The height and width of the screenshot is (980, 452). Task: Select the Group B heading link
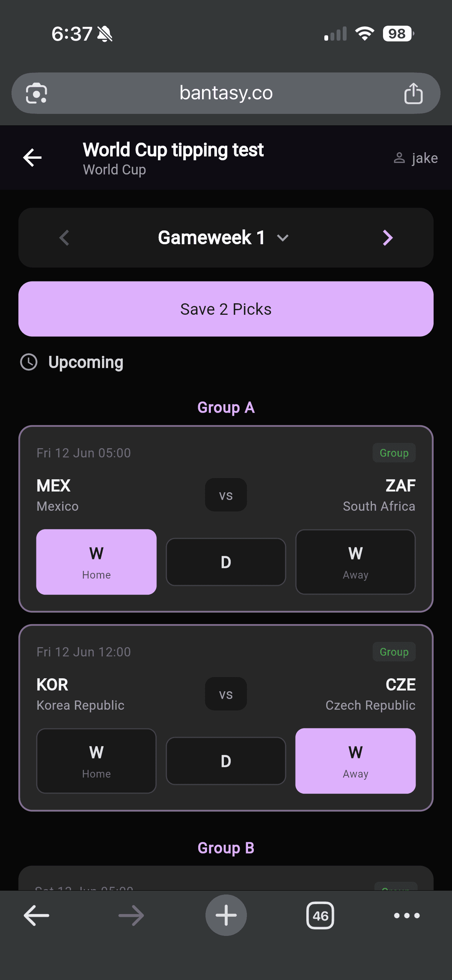(226, 848)
